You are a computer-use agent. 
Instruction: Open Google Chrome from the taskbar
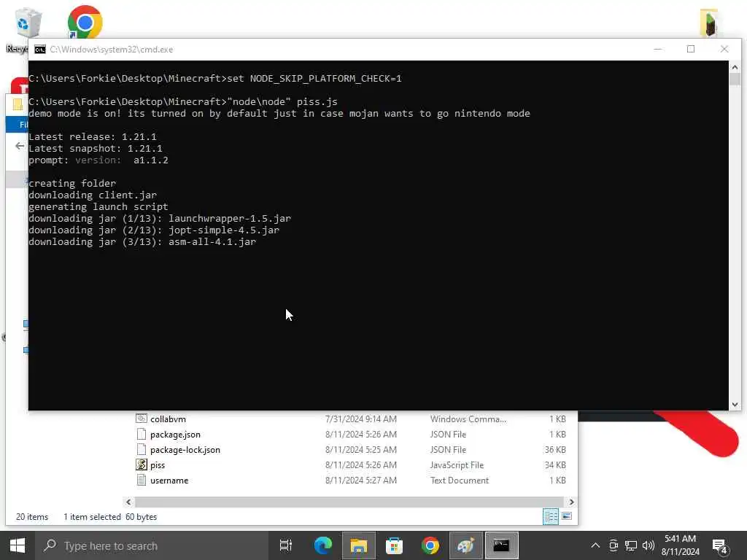(x=430, y=545)
